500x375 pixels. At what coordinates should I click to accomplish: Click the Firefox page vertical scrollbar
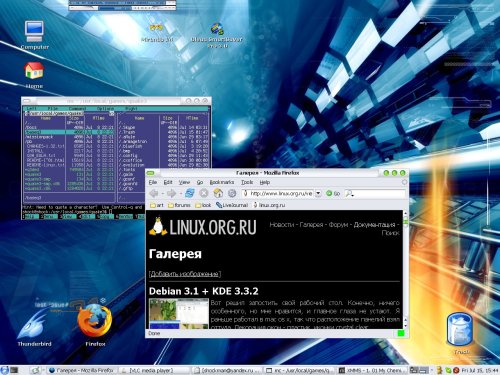pos(405,269)
